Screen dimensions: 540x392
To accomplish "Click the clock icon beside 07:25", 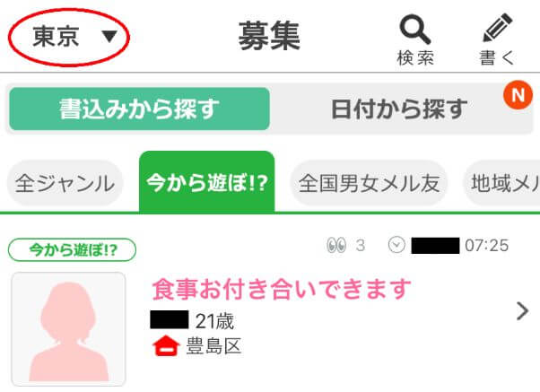I will tap(396, 245).
